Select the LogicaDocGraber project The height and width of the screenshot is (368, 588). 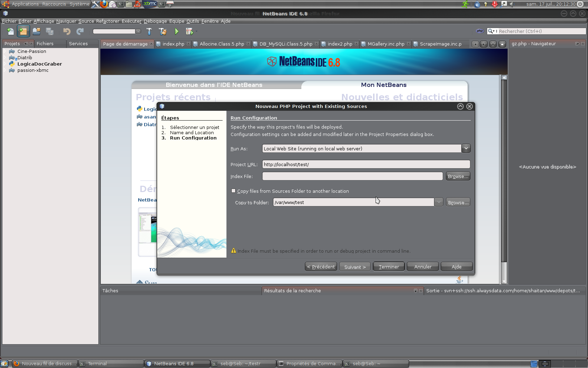coord(40,64)
